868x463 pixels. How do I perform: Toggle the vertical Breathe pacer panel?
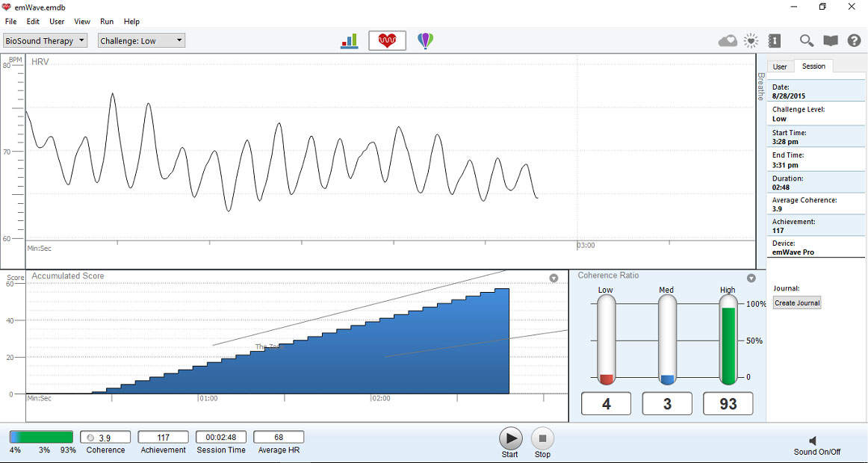(761, 87)
